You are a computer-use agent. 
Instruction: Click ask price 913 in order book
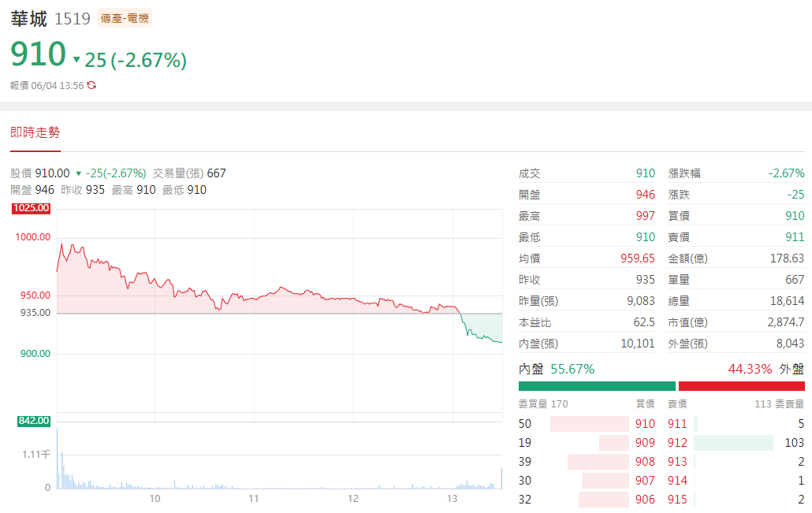677,462
